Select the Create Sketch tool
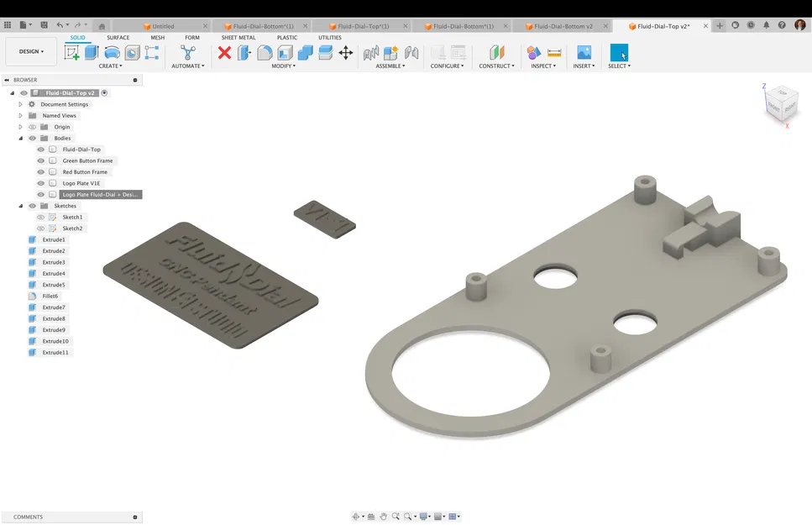 [71, 53]
